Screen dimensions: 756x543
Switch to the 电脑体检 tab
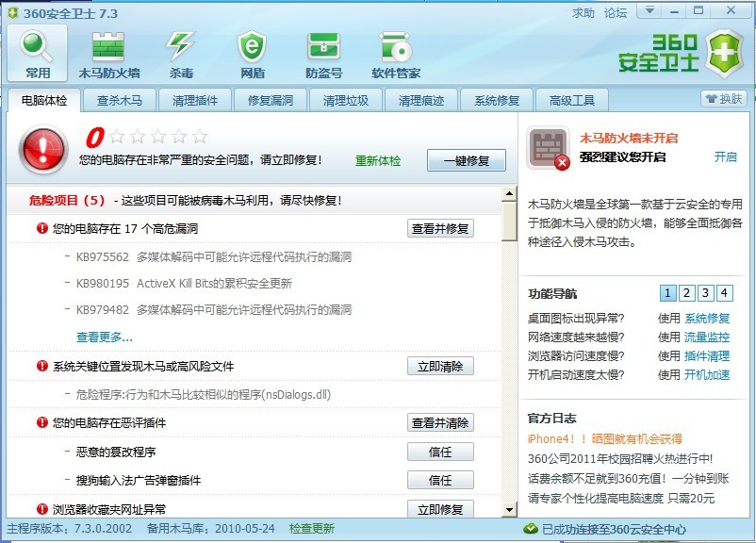44,100
